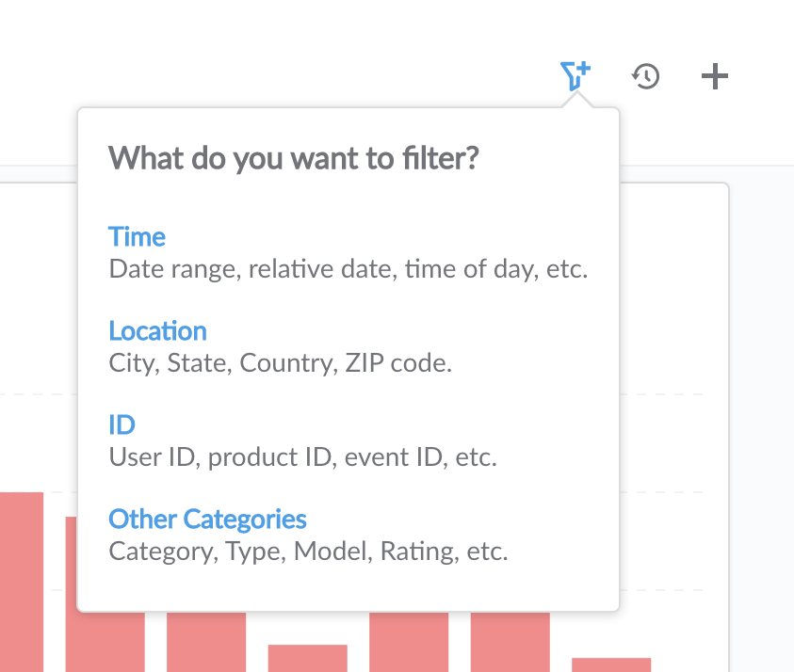This screenshot has width=794, height=672.
Task: Click "City, State, Country, ZIP code" description
Action: pyautogui.click(x=280, y=363)
